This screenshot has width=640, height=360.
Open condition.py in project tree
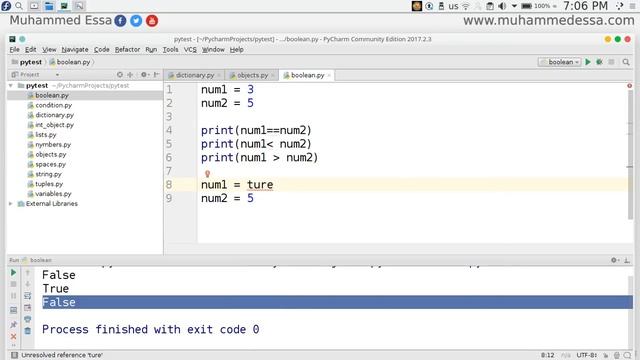pos(53,105)
